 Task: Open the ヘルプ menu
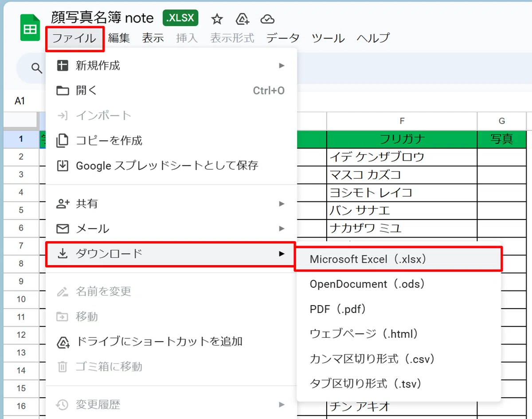point(373,38)
